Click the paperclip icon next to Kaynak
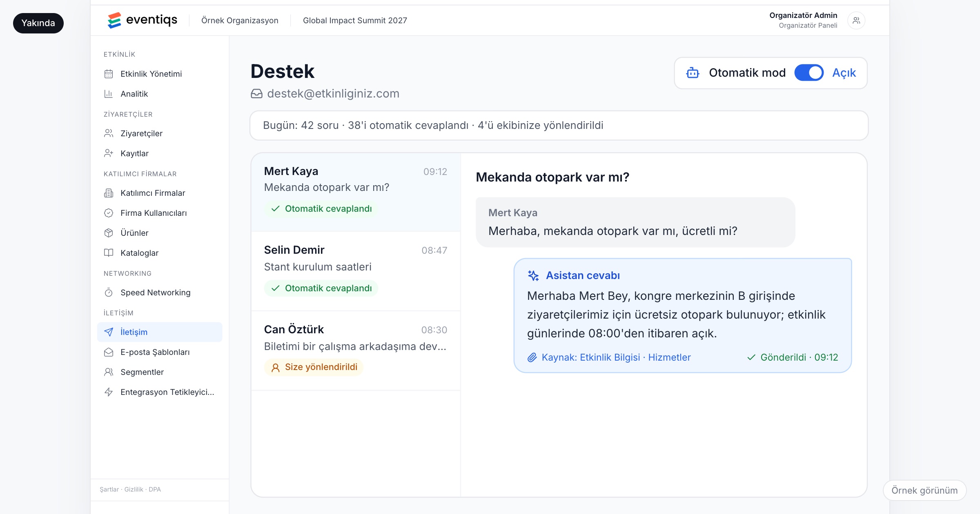Screen dimensions: 980x514 tap(532, 357)
